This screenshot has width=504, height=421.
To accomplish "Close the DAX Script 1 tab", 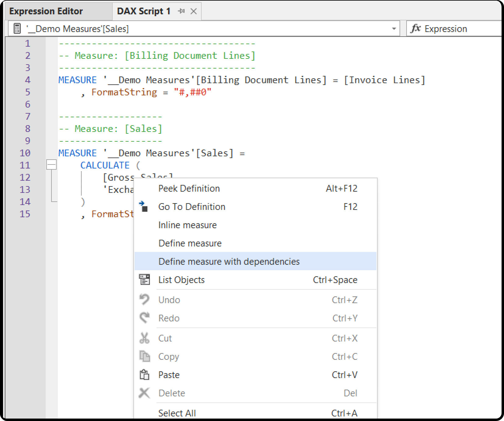I will click(x=193, y=11).
